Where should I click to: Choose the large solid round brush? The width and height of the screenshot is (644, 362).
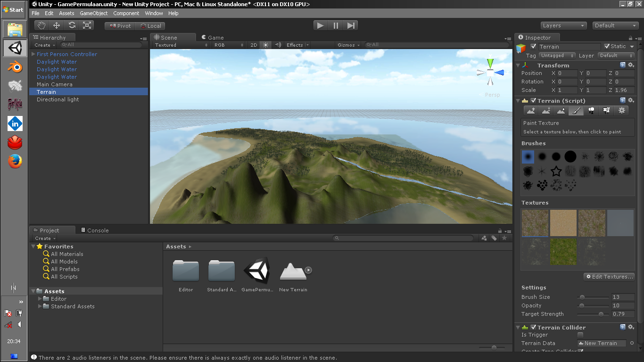[x=570, y=157]
